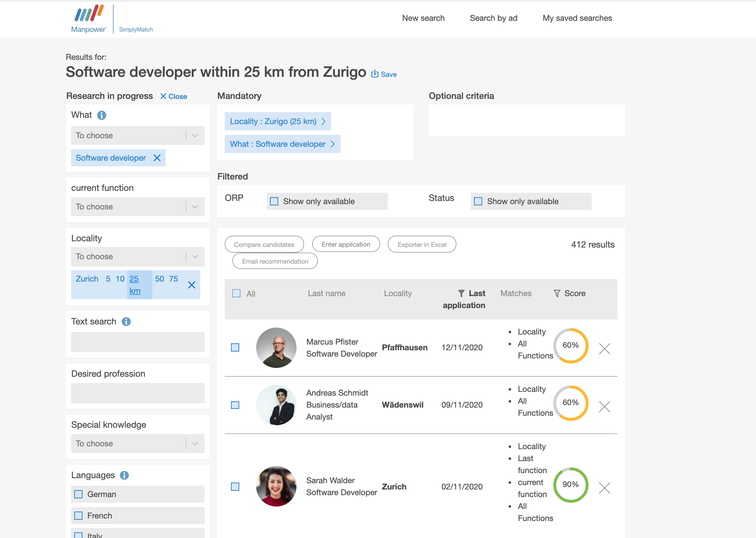Expand the Locality Zurigo mandatory chip
Screen dimensions: 756x538
pos(277,121)
